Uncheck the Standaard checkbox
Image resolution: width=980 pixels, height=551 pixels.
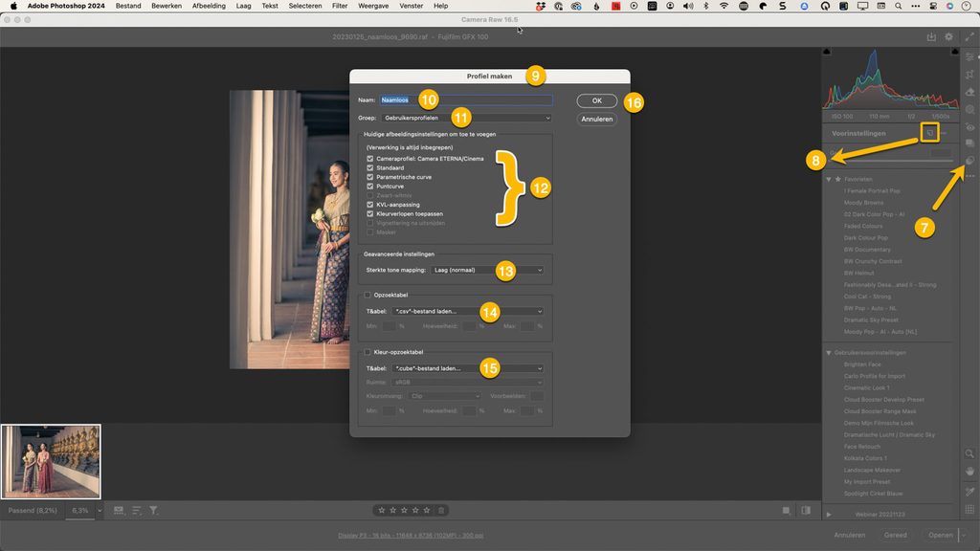click(x=370, y=167)
